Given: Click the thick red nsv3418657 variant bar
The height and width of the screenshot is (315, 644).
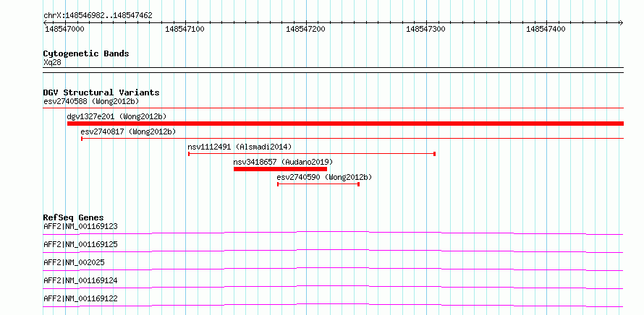Looking at the screenshot, I should 280,169.
